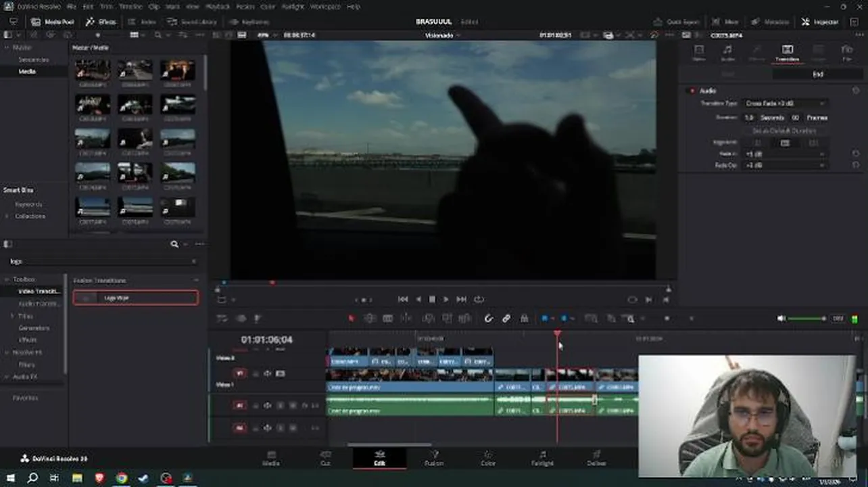The width and height of the screenshot is (868, 487).
Task: Click the Overwrite Clip icon
Action: coord(447,319)
